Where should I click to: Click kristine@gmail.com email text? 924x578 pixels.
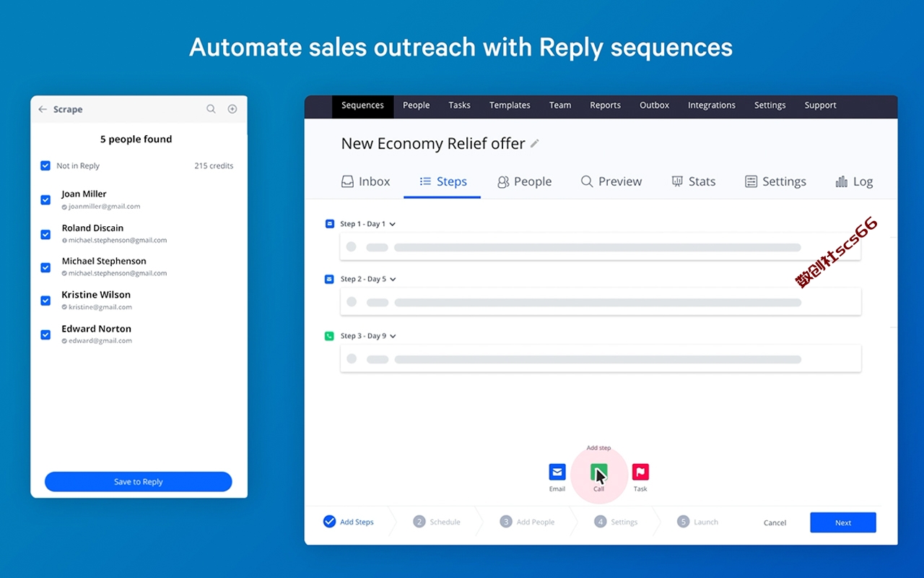[100, 307]
